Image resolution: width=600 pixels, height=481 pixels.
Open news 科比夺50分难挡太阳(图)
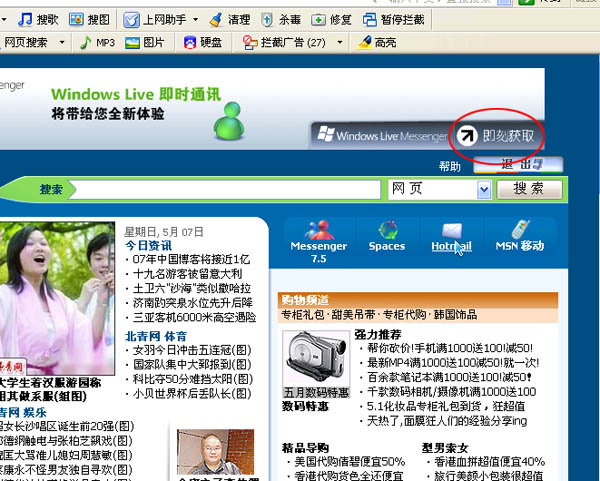tap(193, 379)
